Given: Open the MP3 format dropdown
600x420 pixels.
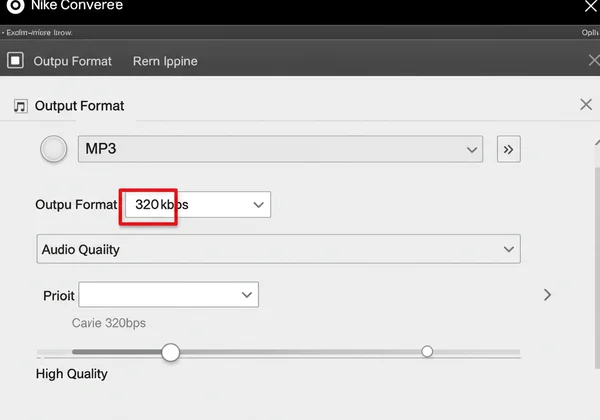Looking at the screenshot, I should (280, 149).
